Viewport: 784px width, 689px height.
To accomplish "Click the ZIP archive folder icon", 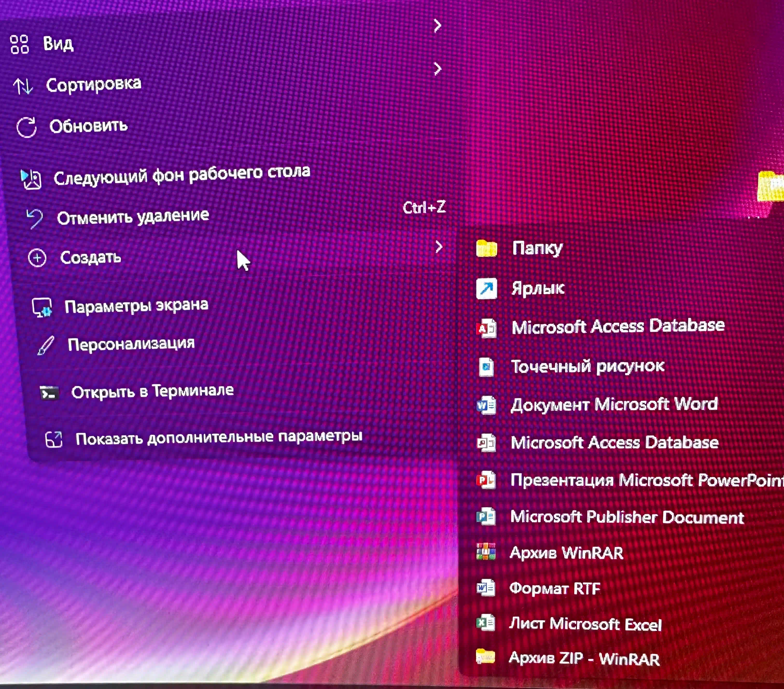I will coord(485,656).
